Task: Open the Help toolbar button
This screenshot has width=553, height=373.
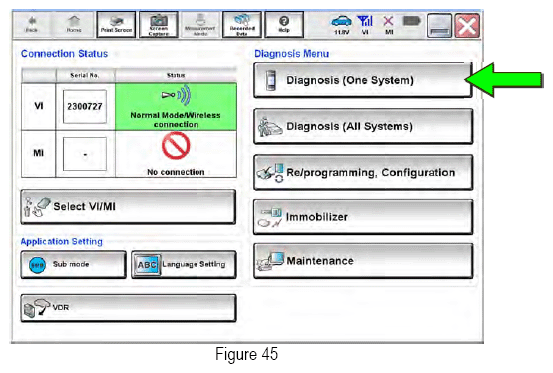Action: [x=284, y=24]
